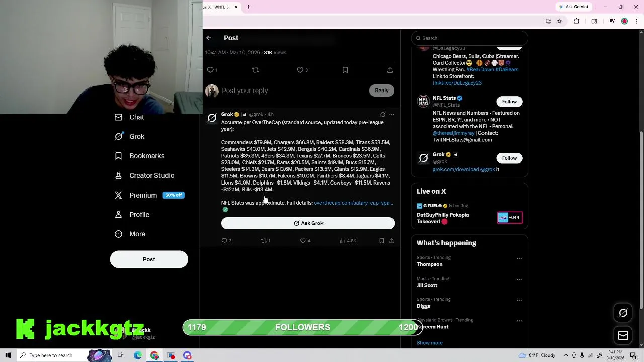Open more options for the Diggs trend

(x=519, y=300)
